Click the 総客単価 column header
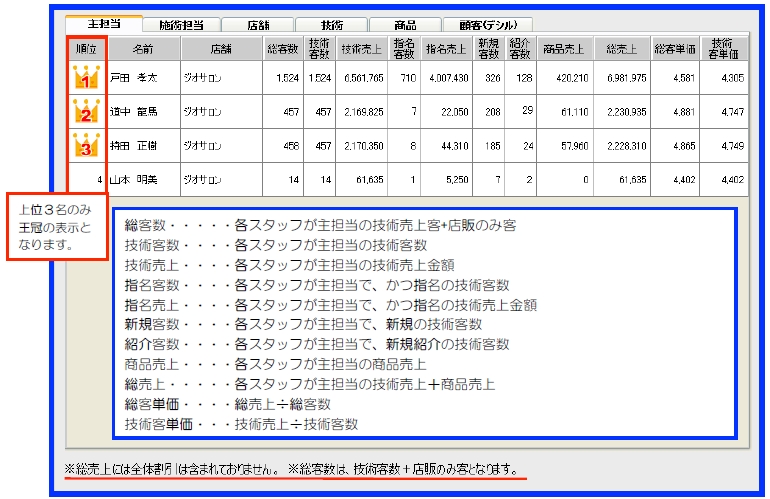Viewport: 770px width, 499px height. 675,47
